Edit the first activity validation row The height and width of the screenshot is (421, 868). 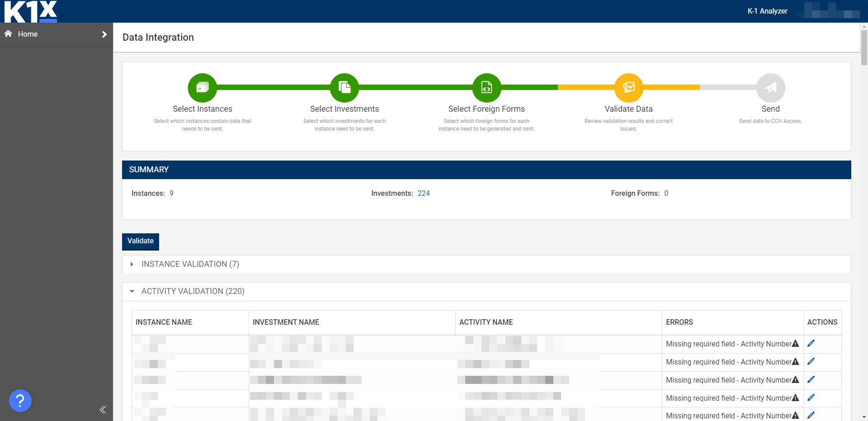(811, 344)
